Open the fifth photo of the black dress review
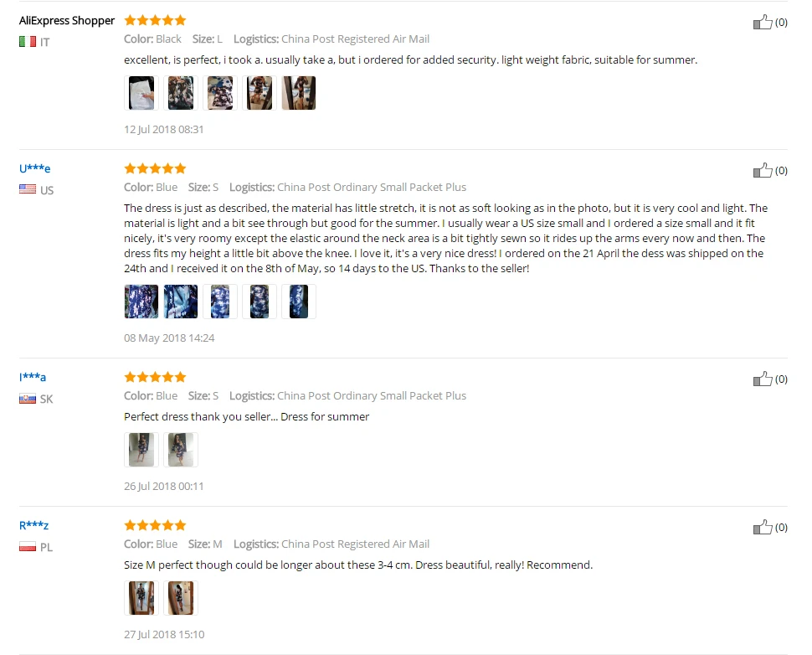Screen dimensions: 812x655 pos(299,93)
